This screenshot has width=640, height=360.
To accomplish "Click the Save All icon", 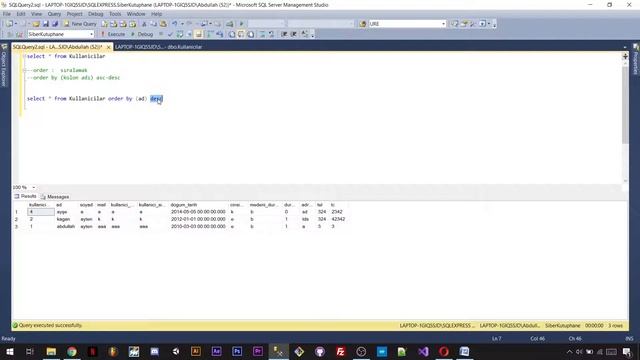I will pos(55,24).
